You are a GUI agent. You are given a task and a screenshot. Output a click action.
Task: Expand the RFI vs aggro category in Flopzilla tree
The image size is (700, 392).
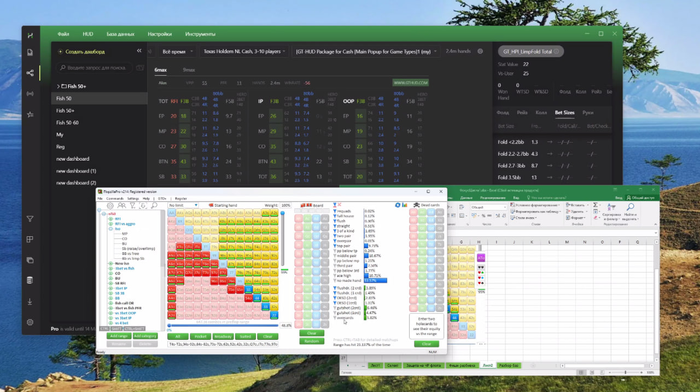111,224
